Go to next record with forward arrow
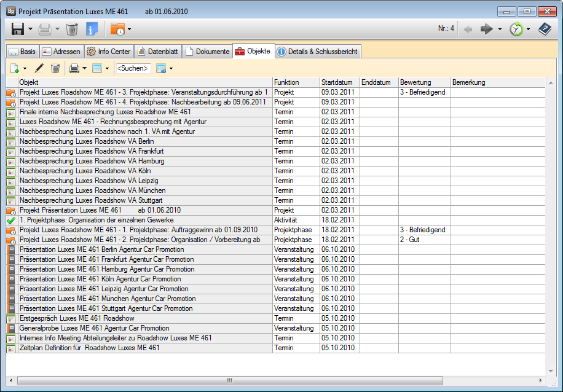This screenshot has height=392, width=563. 487,29
